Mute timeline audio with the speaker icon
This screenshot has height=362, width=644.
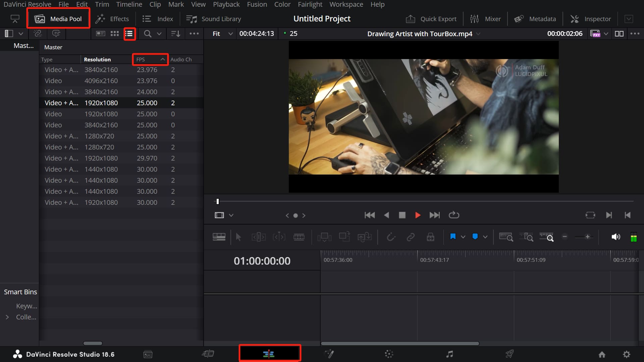(616, 237)
